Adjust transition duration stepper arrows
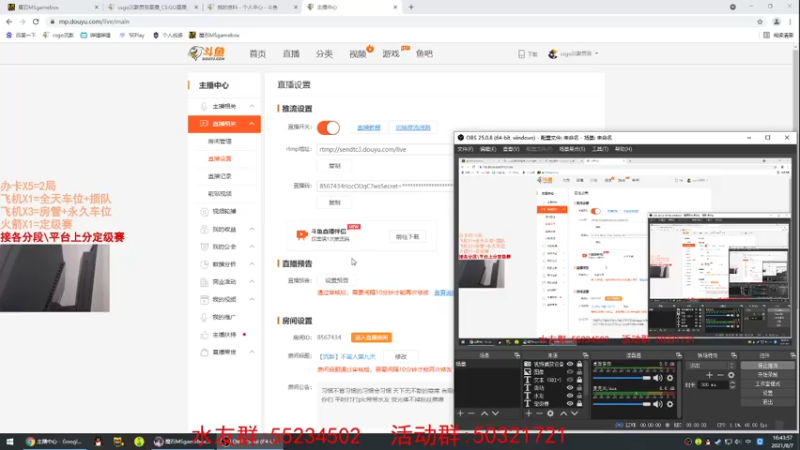 coord(732,385)
